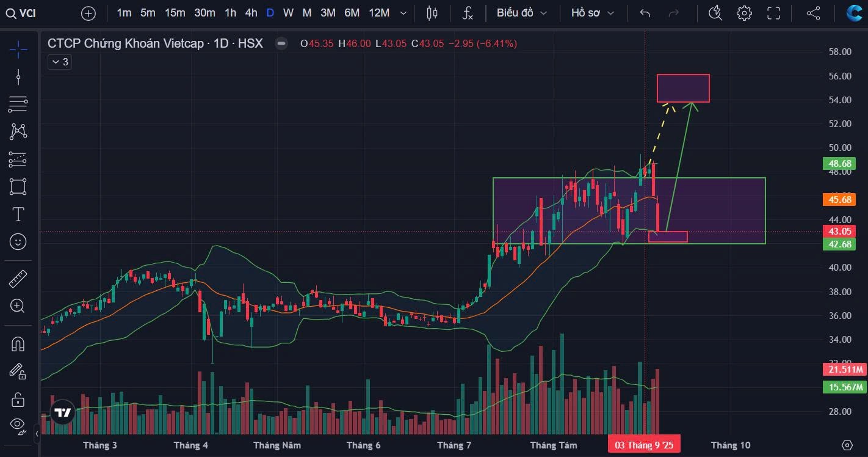Hide all drawings with eye icon

(18, 425)
